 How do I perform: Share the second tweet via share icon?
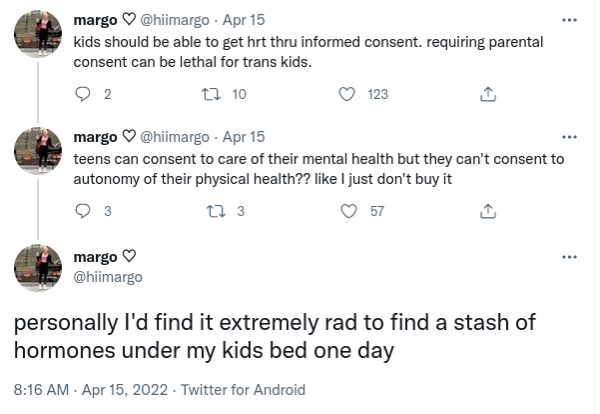487,211
